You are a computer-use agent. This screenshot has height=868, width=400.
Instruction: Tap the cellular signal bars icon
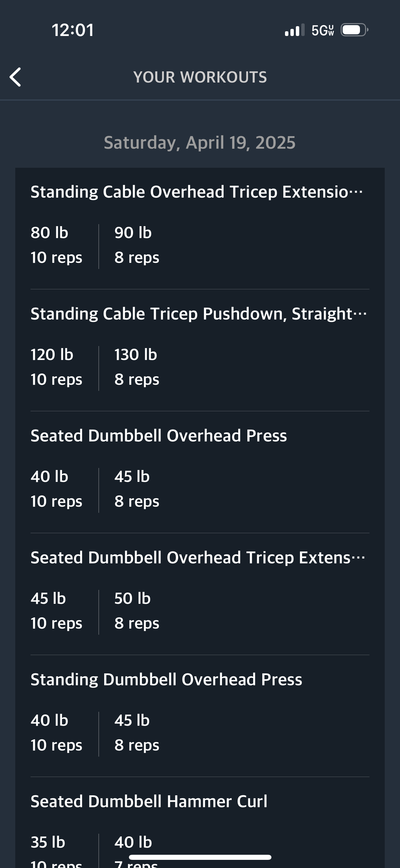pyautogui.click(x=294, y=30)
